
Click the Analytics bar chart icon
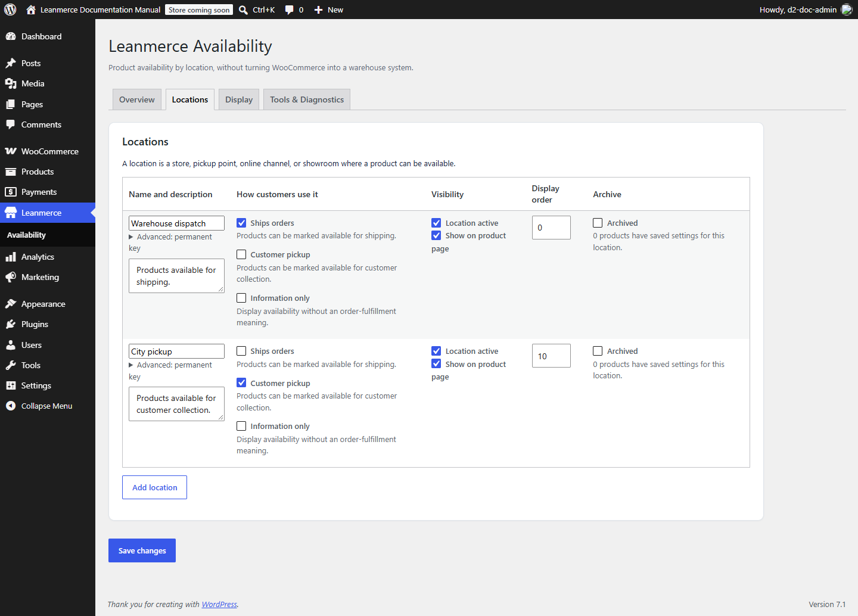11,257
